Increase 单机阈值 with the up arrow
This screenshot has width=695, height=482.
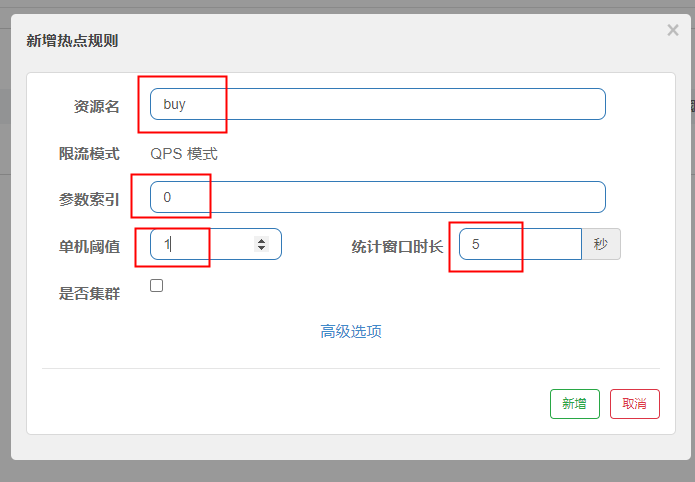(262, 240)
